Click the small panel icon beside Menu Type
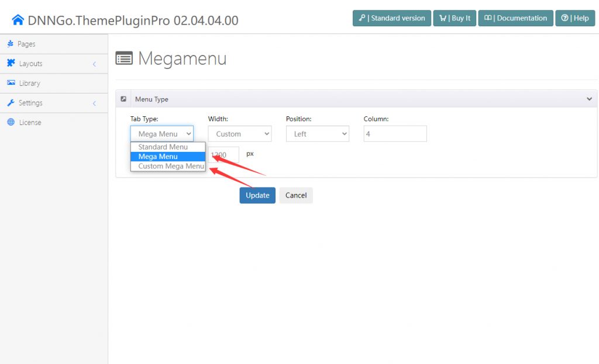Screen dimensions: 599x364 [123, 99]
